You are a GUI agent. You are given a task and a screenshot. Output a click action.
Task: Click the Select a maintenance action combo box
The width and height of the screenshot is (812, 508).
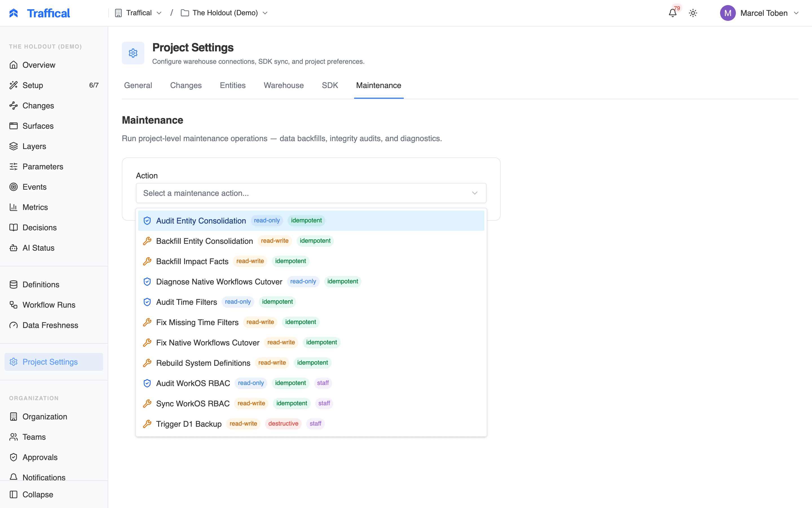click(311, 193)
